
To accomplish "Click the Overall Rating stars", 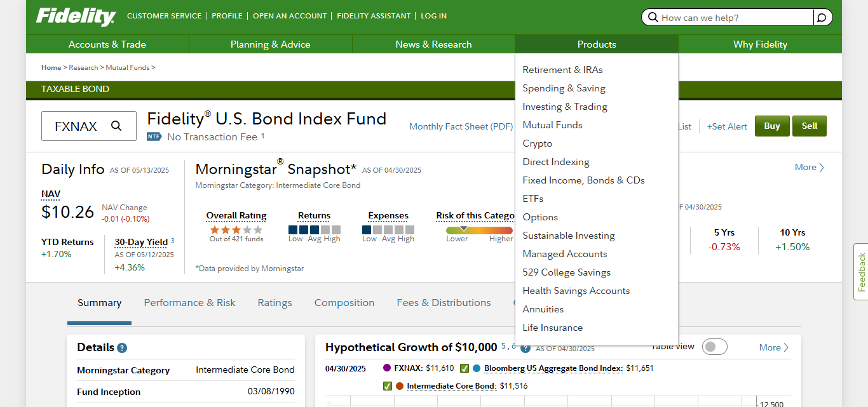I will pyautogui.click(x=236, y=229).
